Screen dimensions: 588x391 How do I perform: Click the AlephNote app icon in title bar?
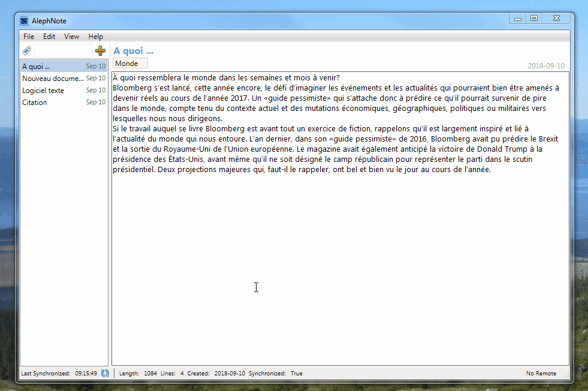[x=24, y=21]
